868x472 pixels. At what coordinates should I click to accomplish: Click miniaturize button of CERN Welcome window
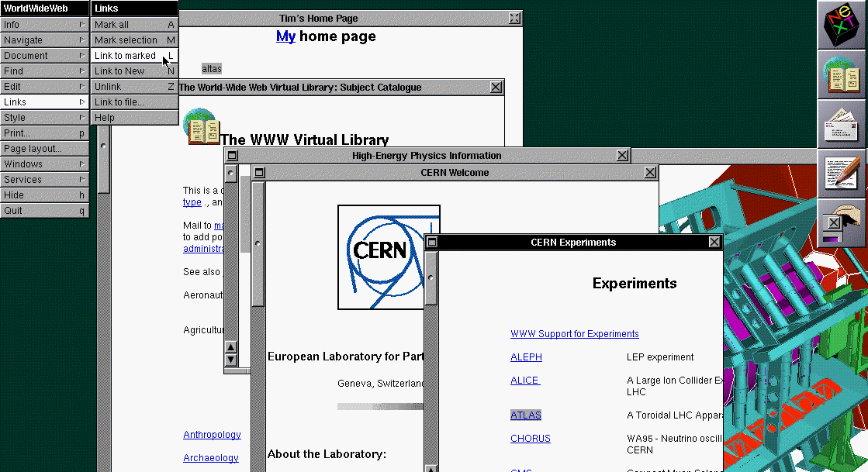258,173
